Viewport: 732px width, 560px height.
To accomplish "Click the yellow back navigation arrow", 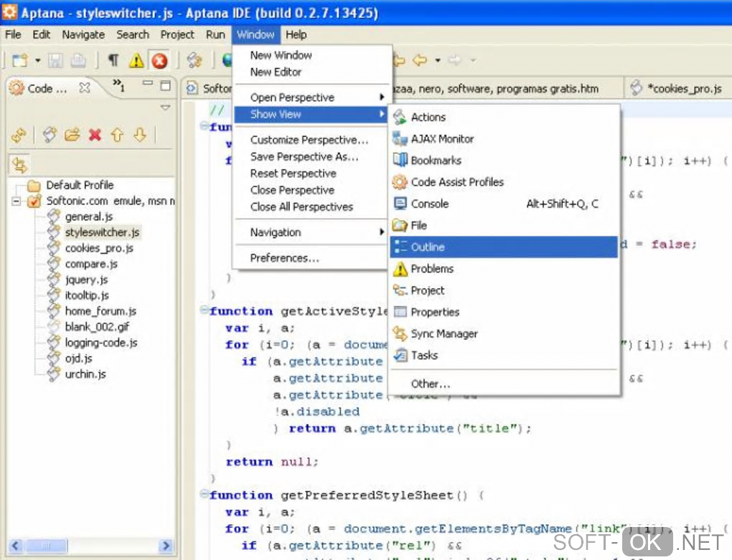I will 420,60.
